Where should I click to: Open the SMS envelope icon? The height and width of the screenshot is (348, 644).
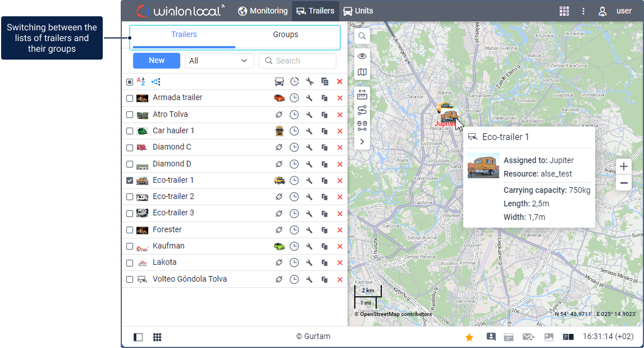click(x=528, y=337)
